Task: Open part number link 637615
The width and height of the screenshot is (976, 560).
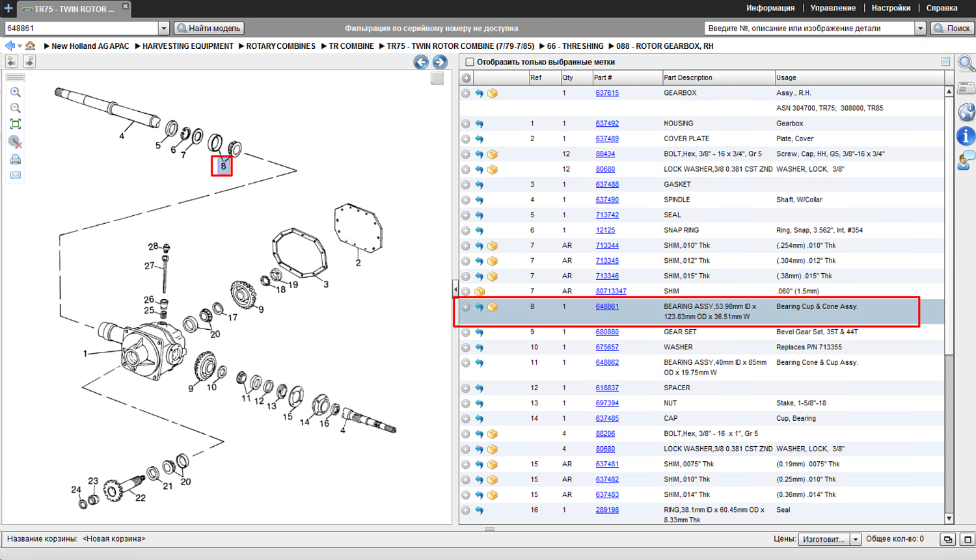Action: coord(607,93)
